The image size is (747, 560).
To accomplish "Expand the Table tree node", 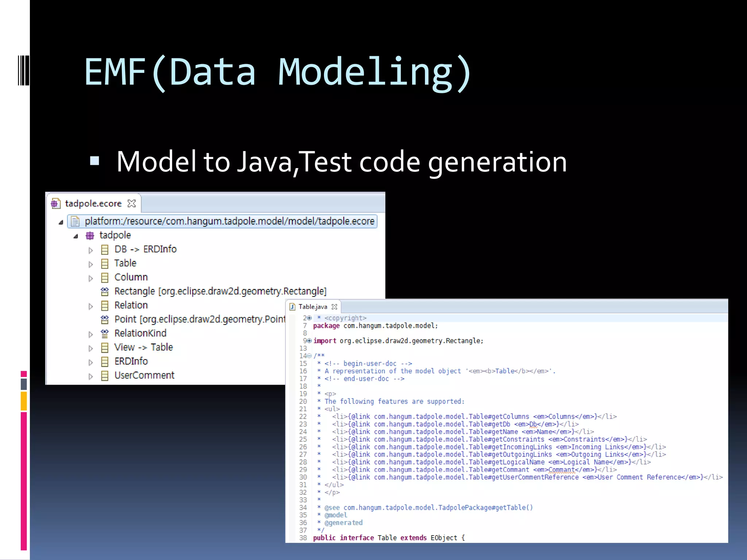I will click(x=90, y=264).
